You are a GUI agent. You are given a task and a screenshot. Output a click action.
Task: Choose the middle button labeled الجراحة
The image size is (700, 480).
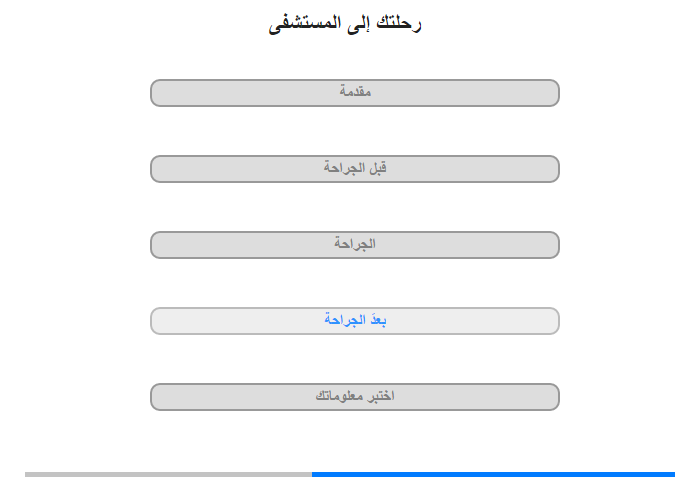tap(354, 245)
